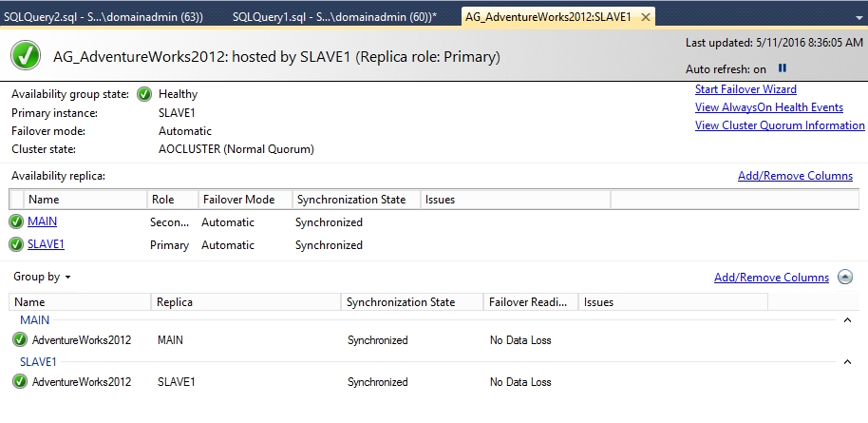Click the Failover Readiness column header
The image size is (868, 423).
tap(530, 302)
